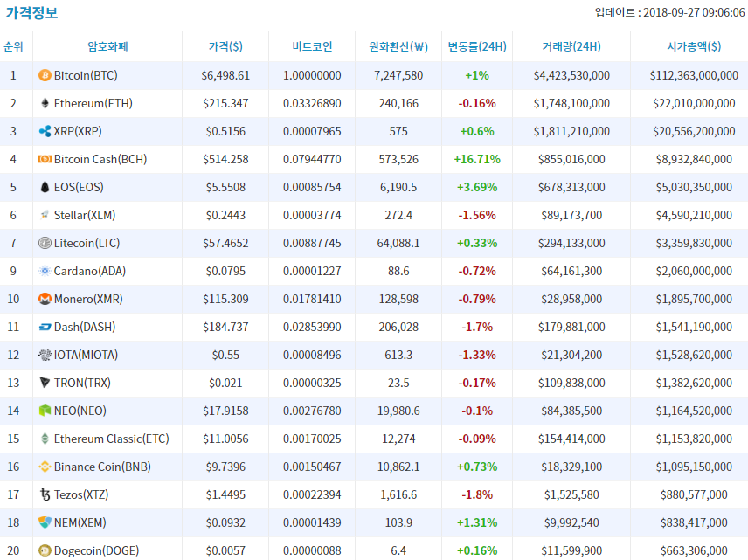Screen dimensions: 748x560
Task: Select Stellar change -1.56%
Action: click(x=477, y=215)
